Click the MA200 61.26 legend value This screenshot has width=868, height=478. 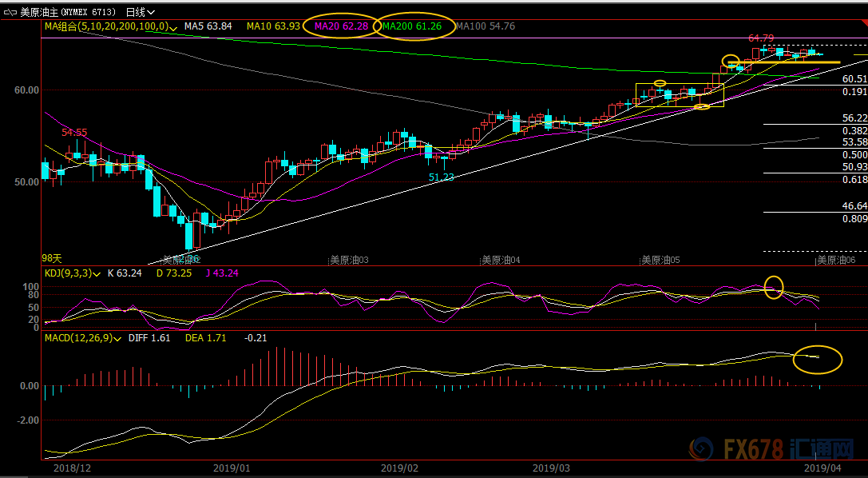click(x=412, y=26)
